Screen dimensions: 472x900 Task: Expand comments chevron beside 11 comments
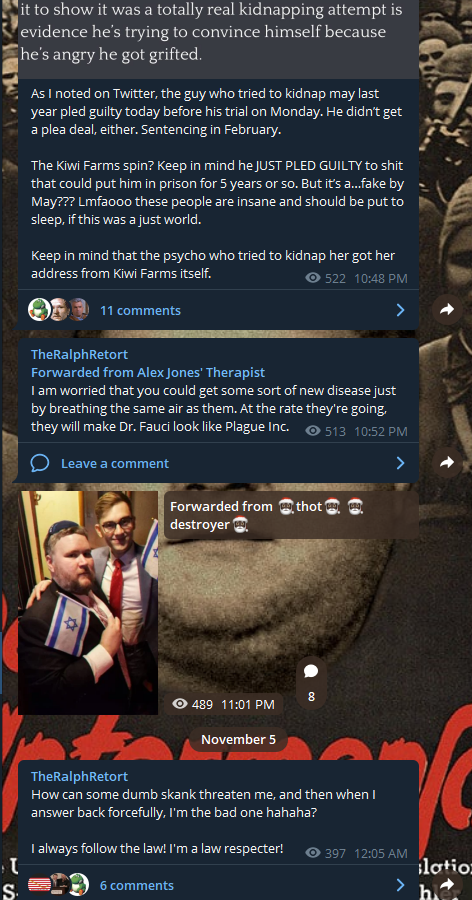(400, 311)
